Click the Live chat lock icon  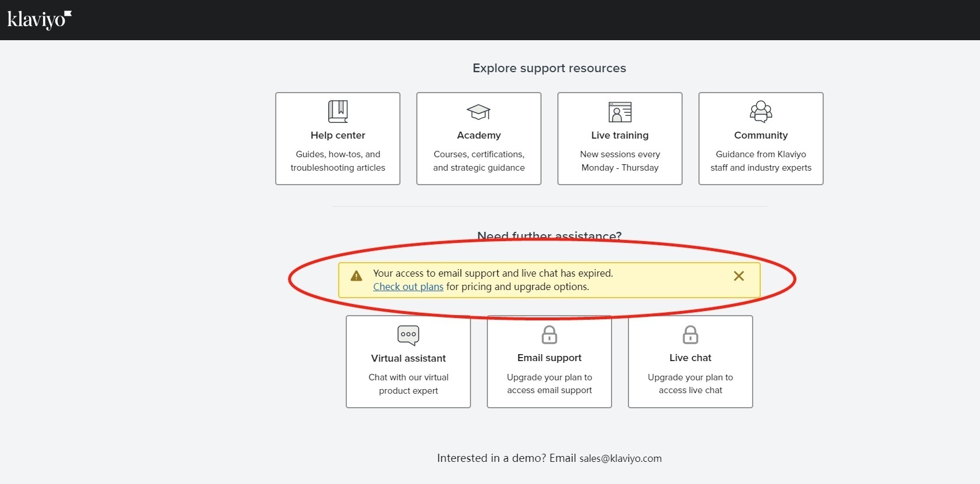click(690, 335)
